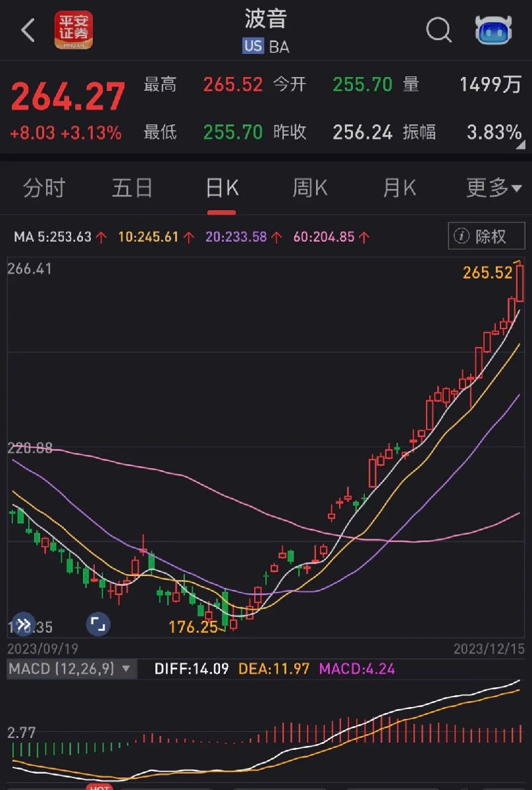Screen dimensions: 532x790
Task: Tap the 176.25 chart low marker
Action: [194, 627]
